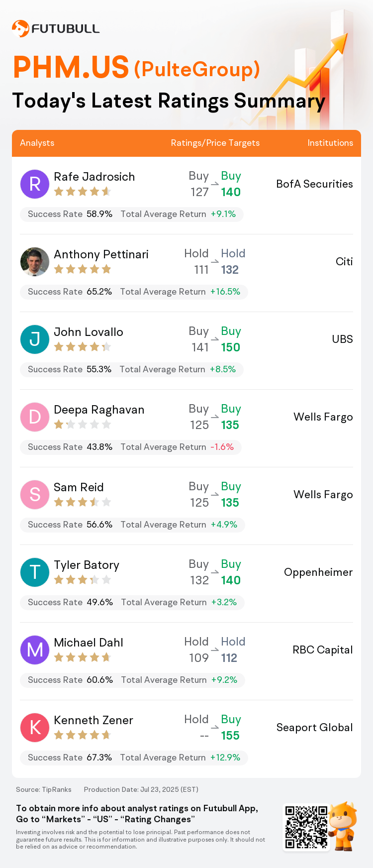This screenshot has width=373, height=868.
Task: Click the Ratings/Price Targets column header
Action: point(215,143)
